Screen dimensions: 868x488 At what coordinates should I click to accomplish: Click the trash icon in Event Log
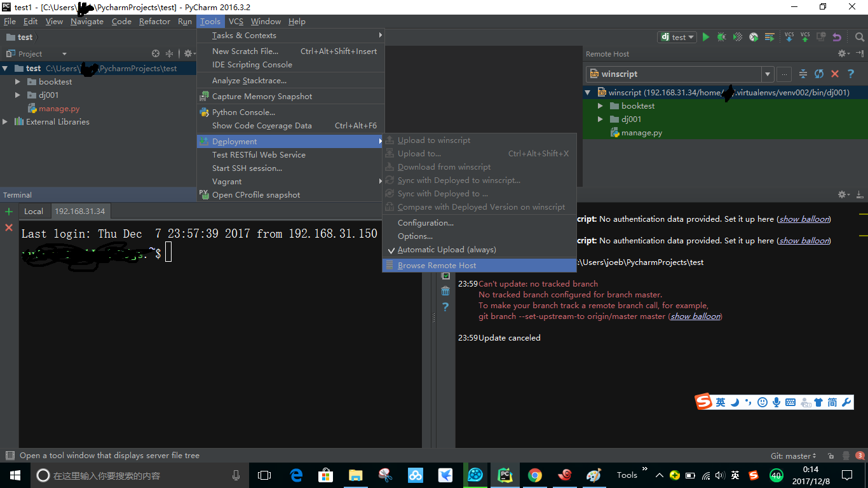445,291
